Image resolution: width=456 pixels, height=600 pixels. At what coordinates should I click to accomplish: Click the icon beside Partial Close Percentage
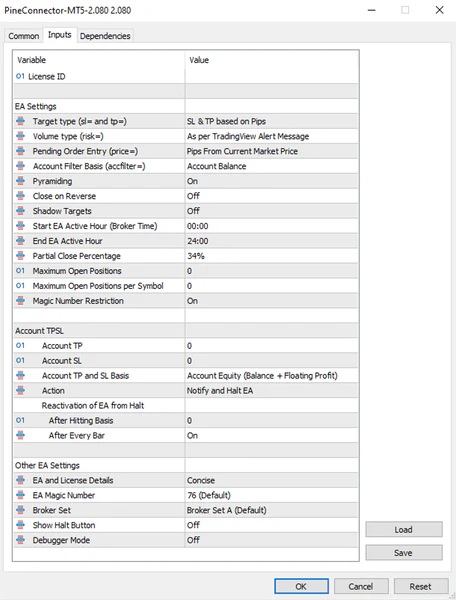21,256
